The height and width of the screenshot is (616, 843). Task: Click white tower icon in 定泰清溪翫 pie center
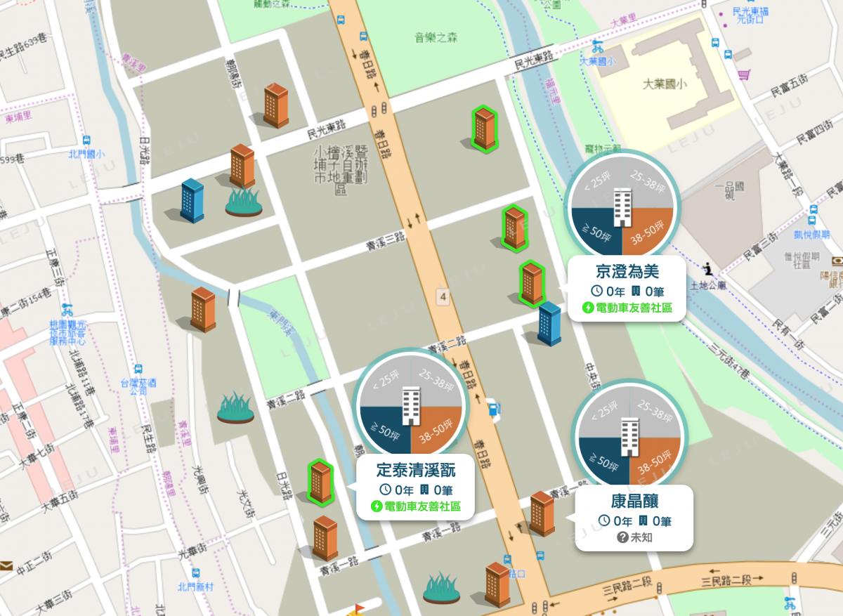[x=411, y=407]
